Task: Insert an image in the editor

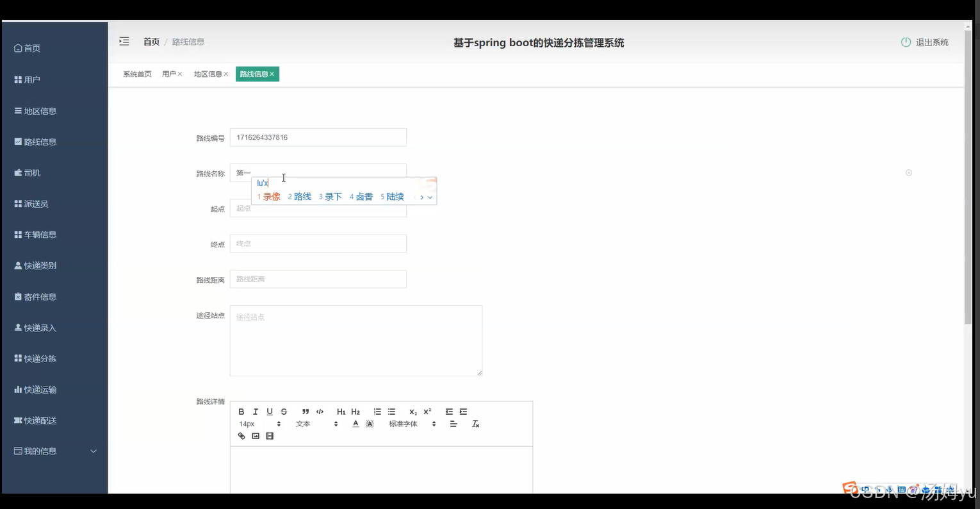Action: 256,436
